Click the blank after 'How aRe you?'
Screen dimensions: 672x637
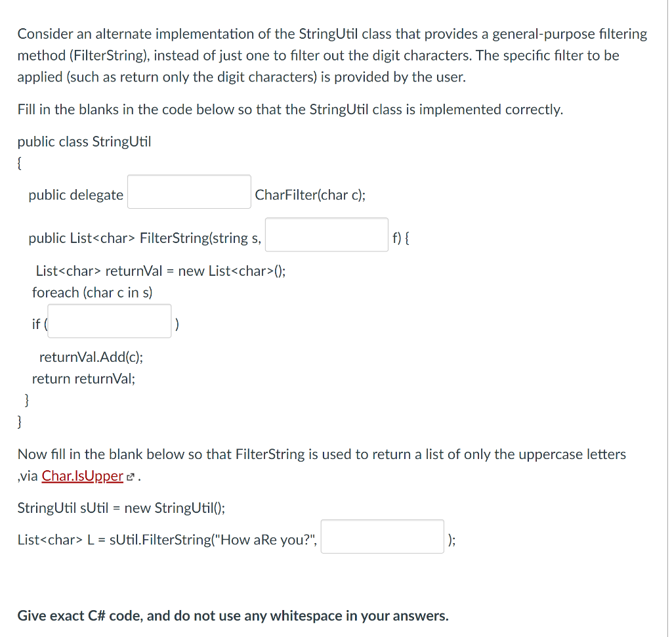[x=382, y=536]
